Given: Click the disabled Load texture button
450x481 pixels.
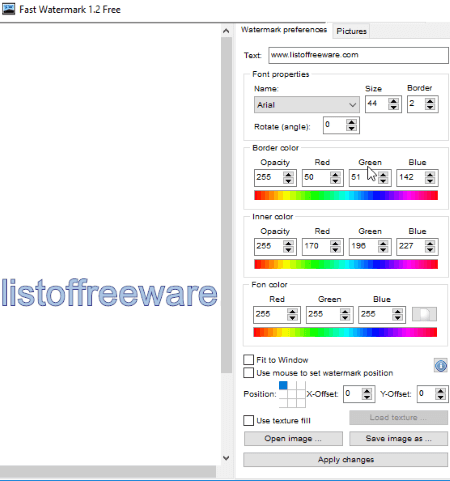Looking at the screenshot, I should coord(398,417).
